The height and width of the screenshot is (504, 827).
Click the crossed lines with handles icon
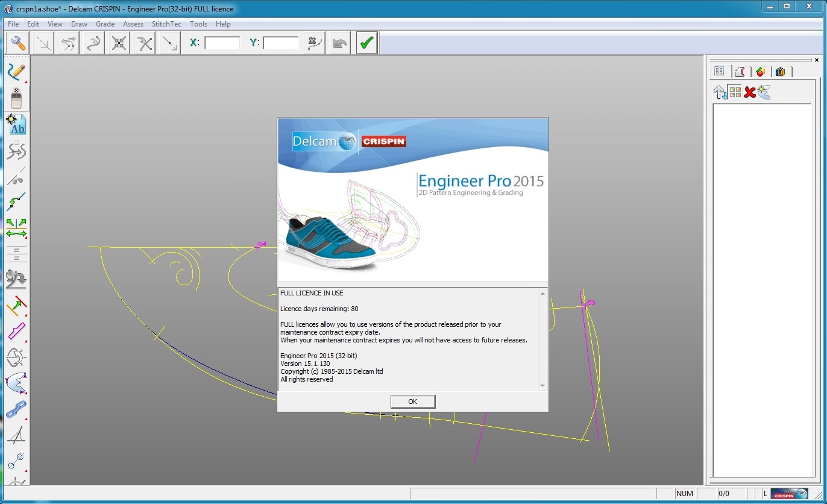145,43
